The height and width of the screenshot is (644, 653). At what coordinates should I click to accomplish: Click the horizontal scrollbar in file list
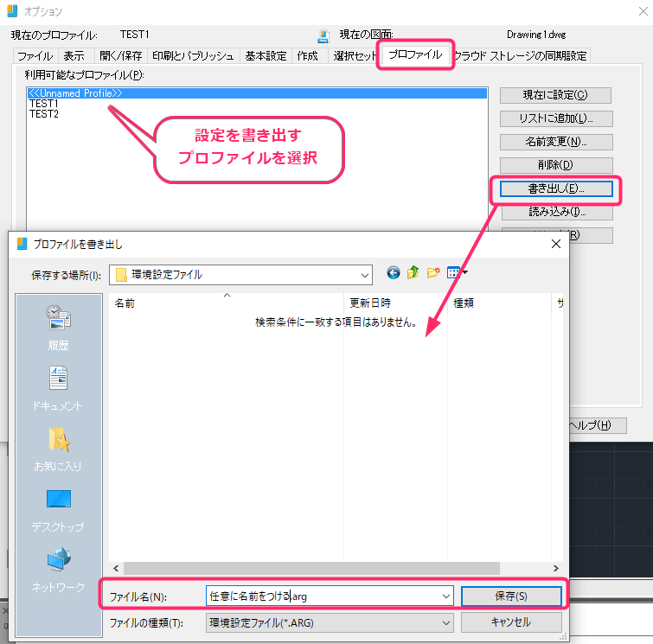point(311,568)
